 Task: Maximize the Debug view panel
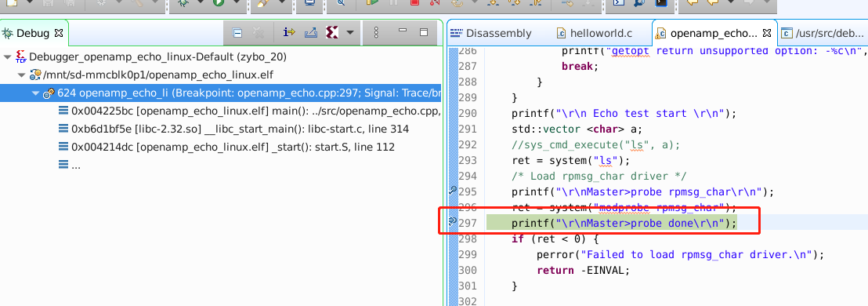point(424,32)
